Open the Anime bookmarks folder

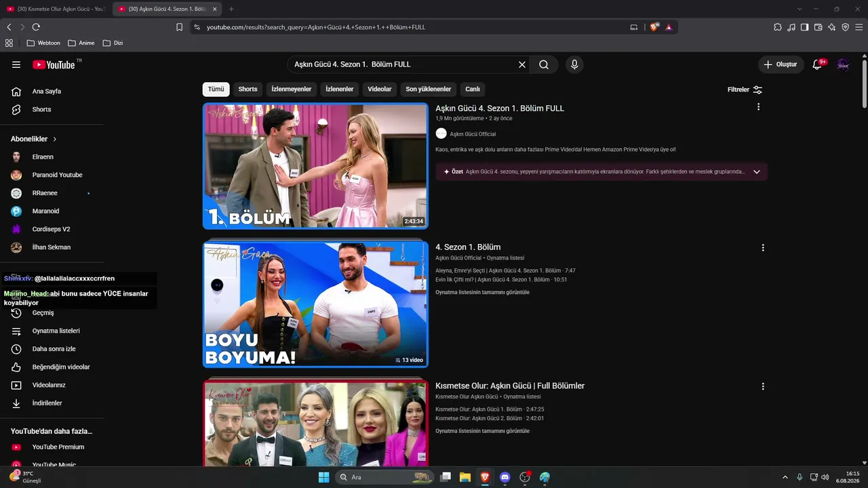81,43
